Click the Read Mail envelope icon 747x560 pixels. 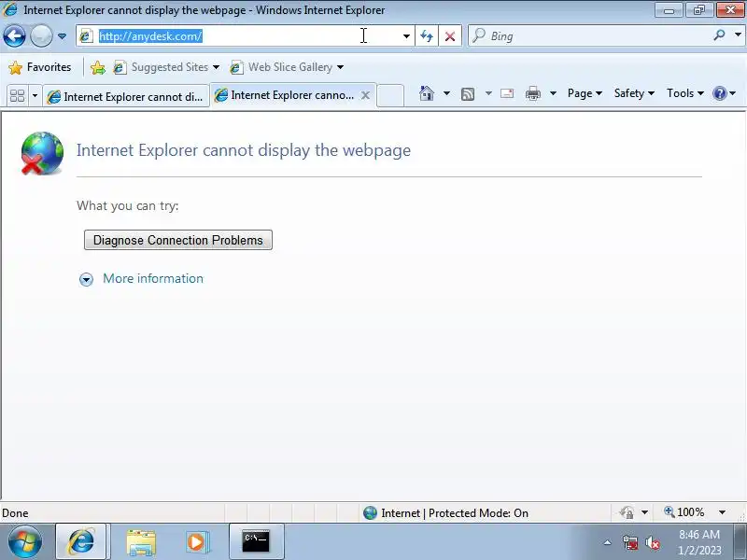tap(507, 93)
